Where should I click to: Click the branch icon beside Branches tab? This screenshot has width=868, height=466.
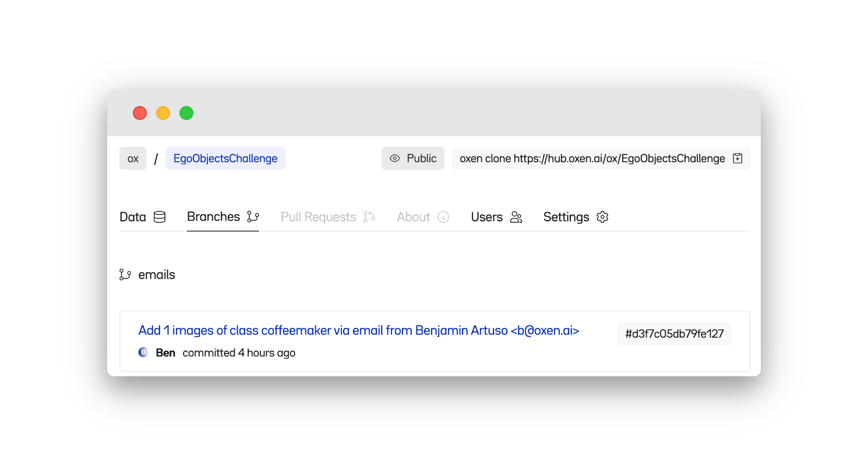253,216
